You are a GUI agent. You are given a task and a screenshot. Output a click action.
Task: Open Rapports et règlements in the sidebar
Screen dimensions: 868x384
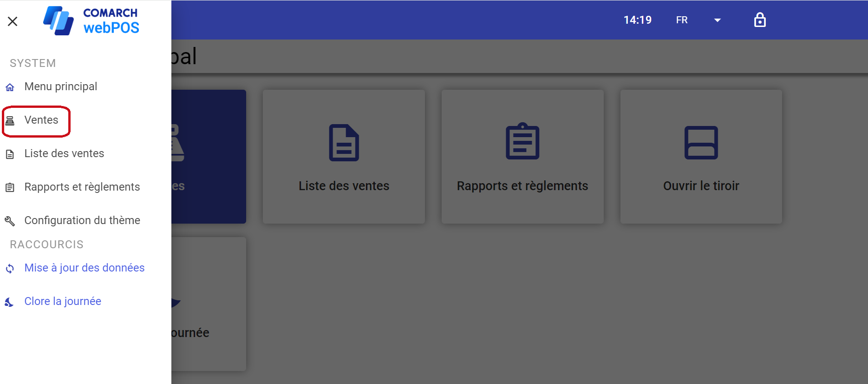point(82,187)
